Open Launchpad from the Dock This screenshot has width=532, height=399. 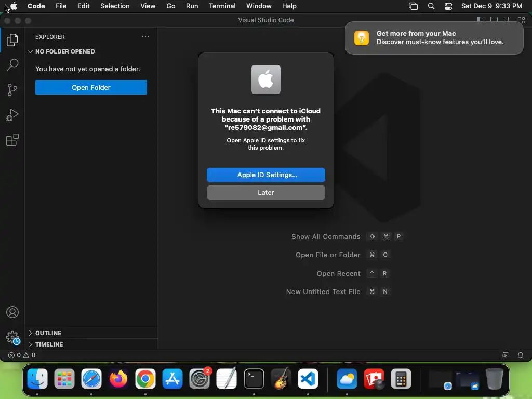coord(64,379)
